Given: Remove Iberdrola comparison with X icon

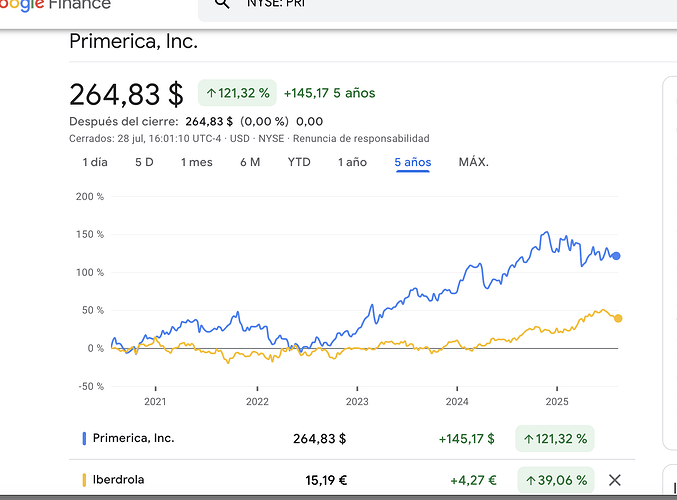Looking at the screenshot, I should (615, 480).
